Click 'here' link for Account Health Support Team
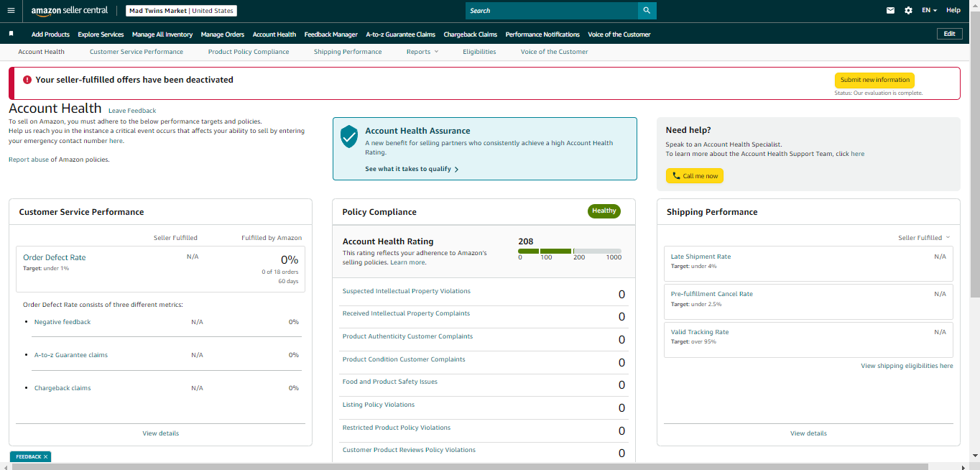Image resolution: width=980 pixels, height=470 pixels. coord(858,154)
